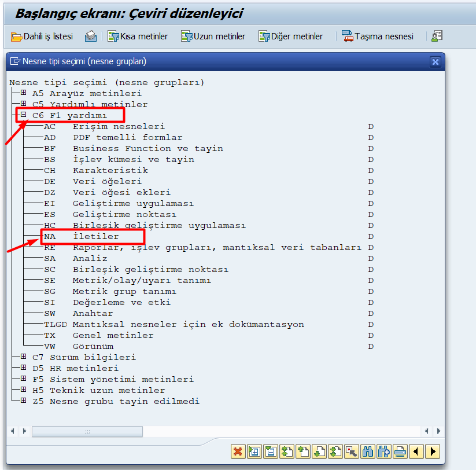Click the right arrow beside the scrollbar thumb

tap(25, 431)
